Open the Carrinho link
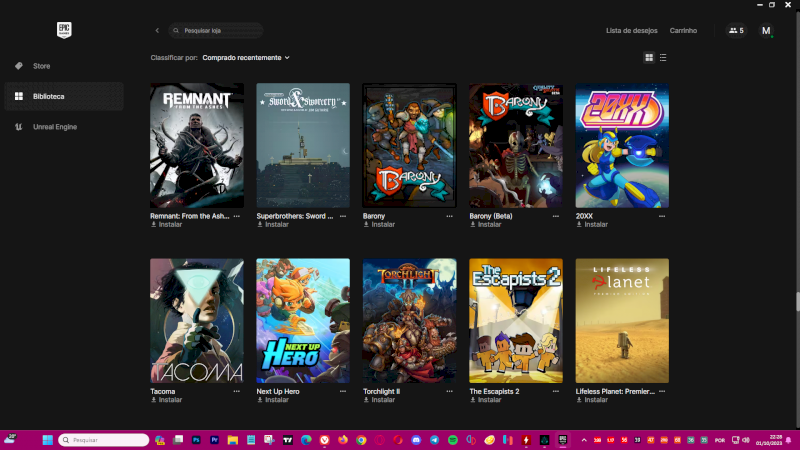This screenshot has height=450, width=800. click(x=683, y=31)
